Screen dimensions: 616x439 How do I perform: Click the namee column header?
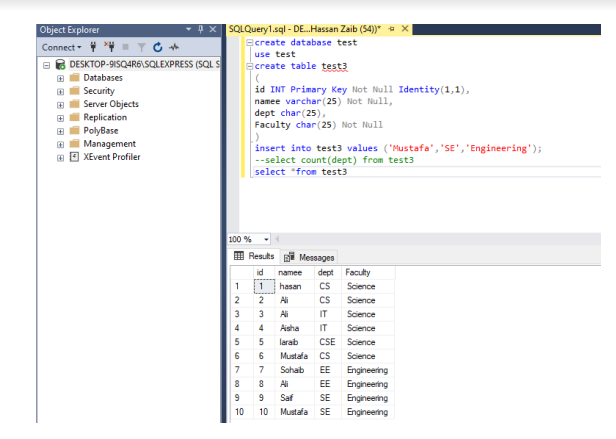[x=295, y=272]
